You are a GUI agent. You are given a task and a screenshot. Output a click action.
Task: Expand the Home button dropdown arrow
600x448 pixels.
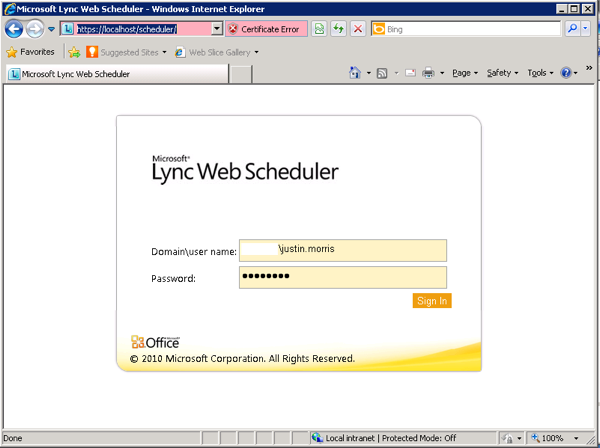coord(368,73)
